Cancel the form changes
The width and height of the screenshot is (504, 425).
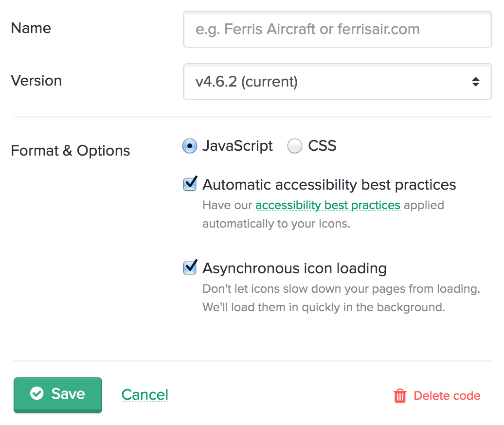click(144, 395)
